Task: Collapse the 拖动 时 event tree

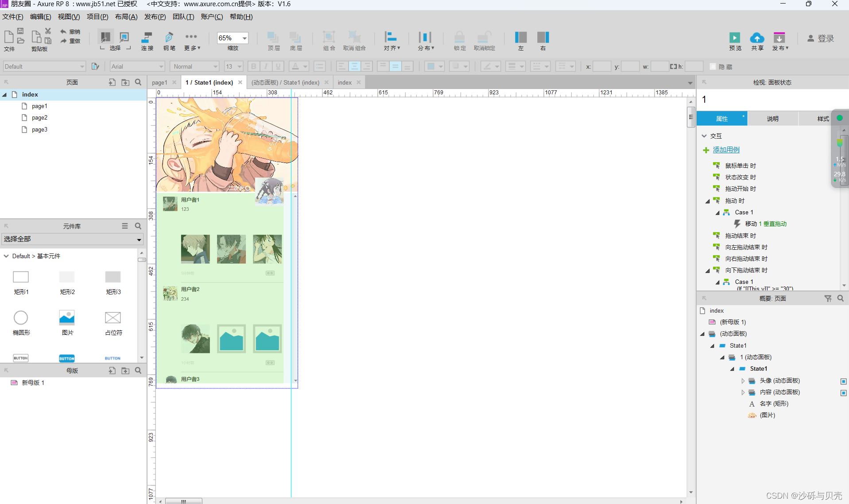Action: tap(708, 201)
